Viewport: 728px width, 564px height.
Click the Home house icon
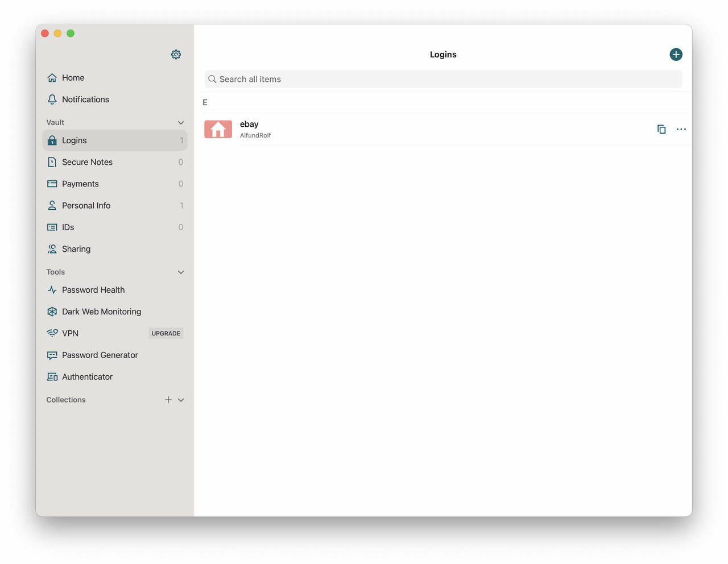pyautogui.click(x=52, y=78)
